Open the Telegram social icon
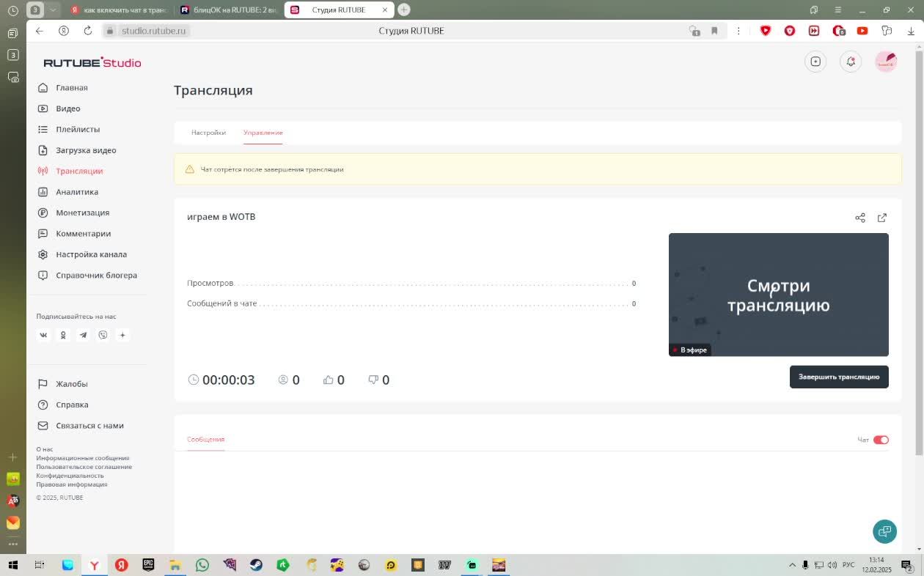This screenshot has height=576, width=924. tap(83, 335)
